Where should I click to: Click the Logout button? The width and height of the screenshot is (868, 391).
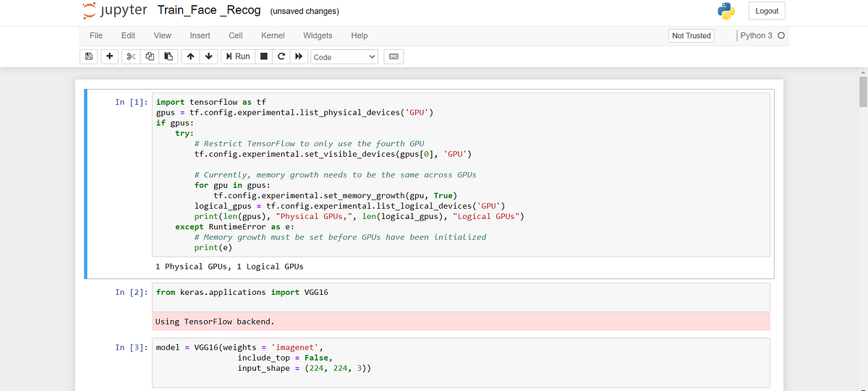pos(767,11)
